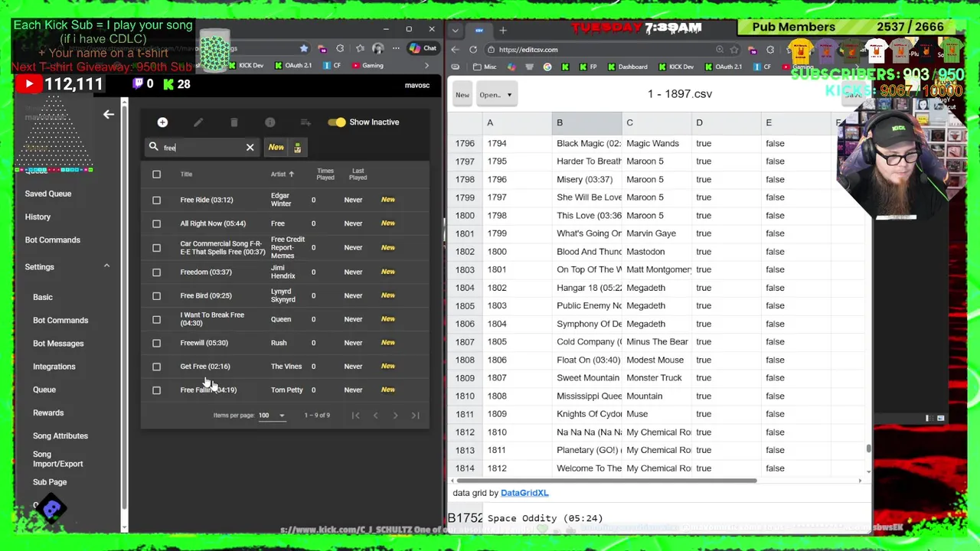980x551 pixels.
Task: Open Rewards in the sidebar
Action: tap(48, 413)
